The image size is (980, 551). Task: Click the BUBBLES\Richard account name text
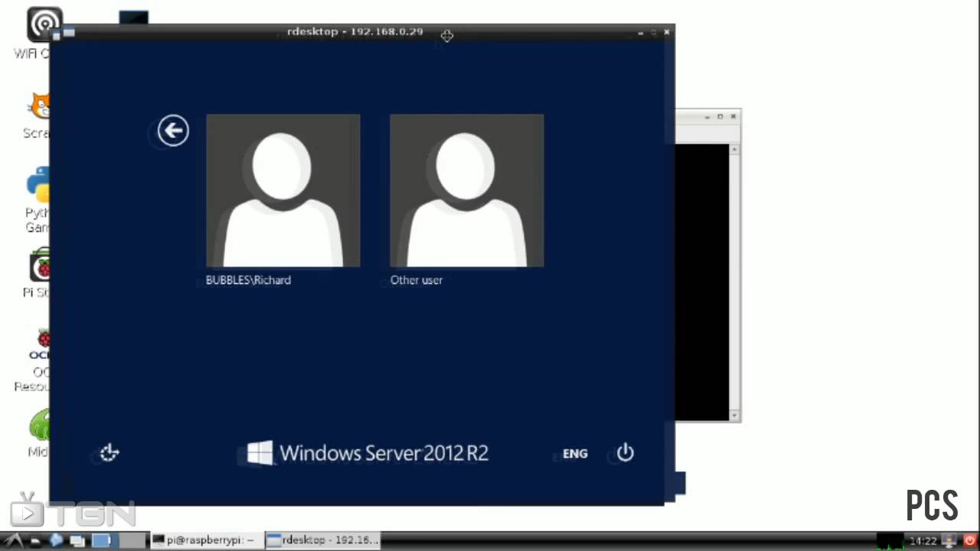(x=248, y=280)
